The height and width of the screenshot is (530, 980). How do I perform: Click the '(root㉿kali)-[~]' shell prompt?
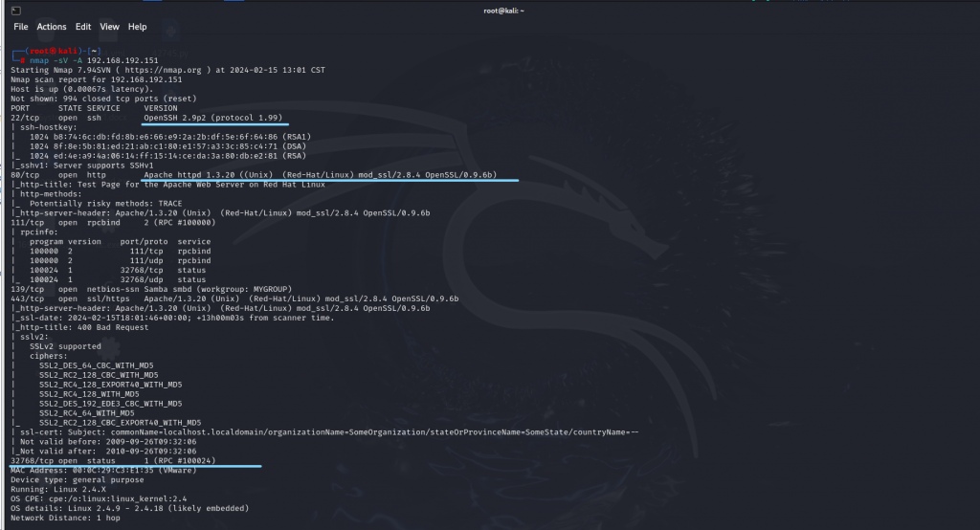coord(62,52)
